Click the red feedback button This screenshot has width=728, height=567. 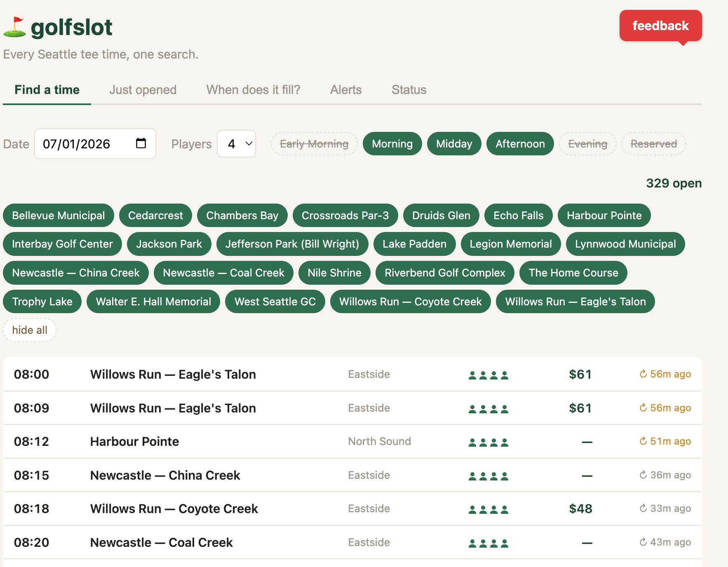click(660, 26)
